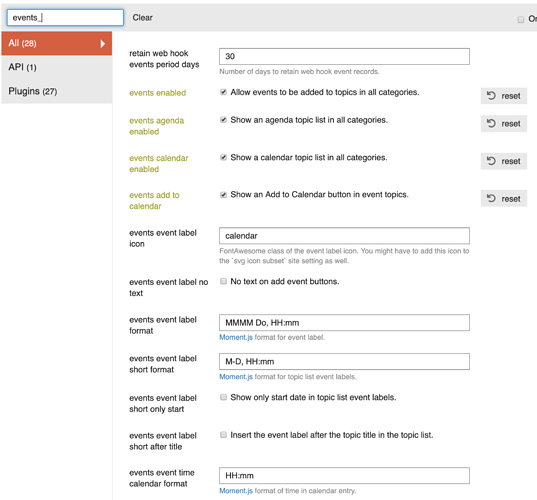Click the arrow on the All (28) category
The height and width of the screenshot is (500, 537).
pos(102,43)
